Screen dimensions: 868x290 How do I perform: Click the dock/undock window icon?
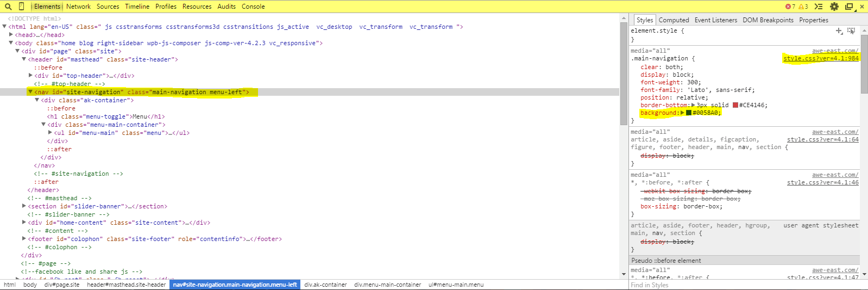point(849,7)
